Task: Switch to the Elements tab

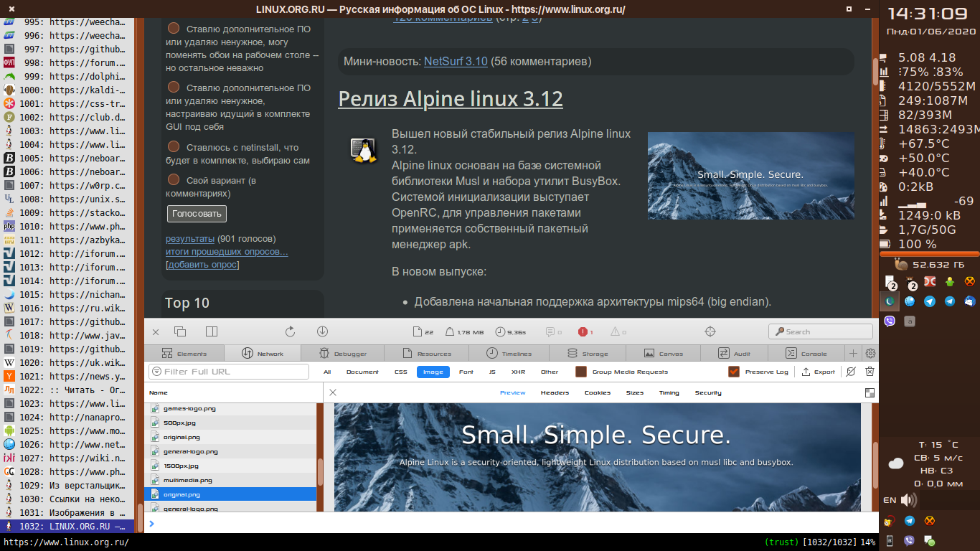Action: [x=184, y=353]
